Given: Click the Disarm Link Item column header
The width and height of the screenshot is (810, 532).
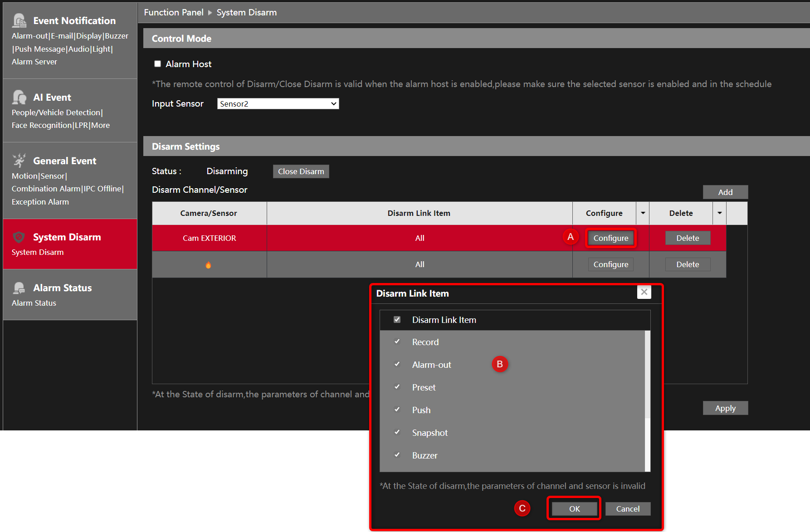Looking at the screenshot, I should (x=419, y=213).
